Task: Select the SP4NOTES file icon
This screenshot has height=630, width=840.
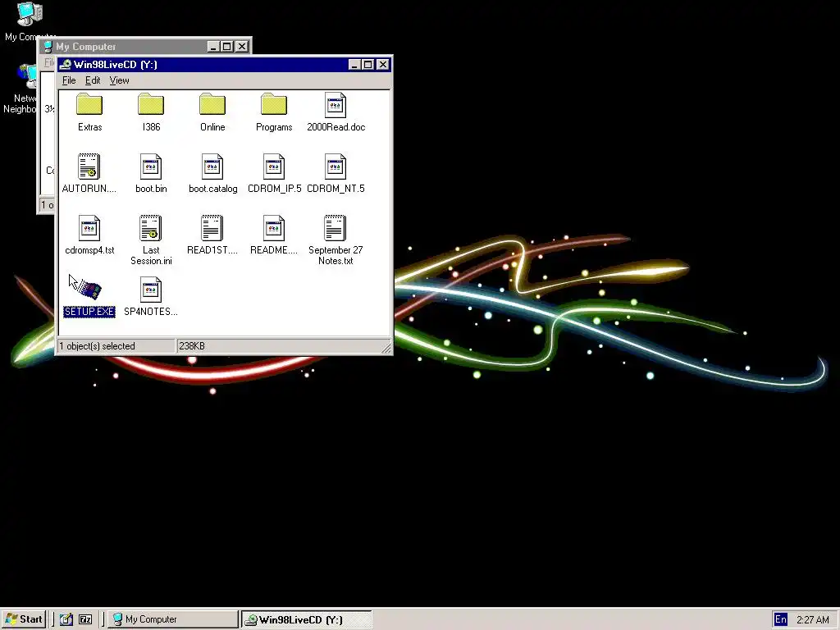Action: (151, 290)
